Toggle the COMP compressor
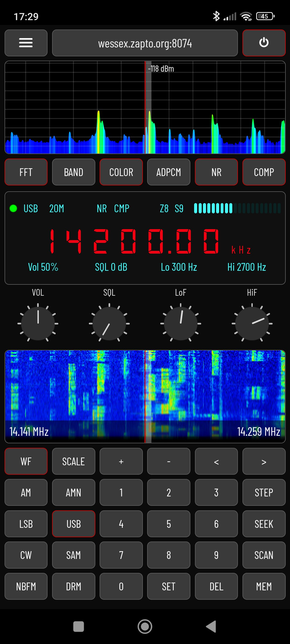The width and height of the screenshot is (290, 644). pos(264,172)
